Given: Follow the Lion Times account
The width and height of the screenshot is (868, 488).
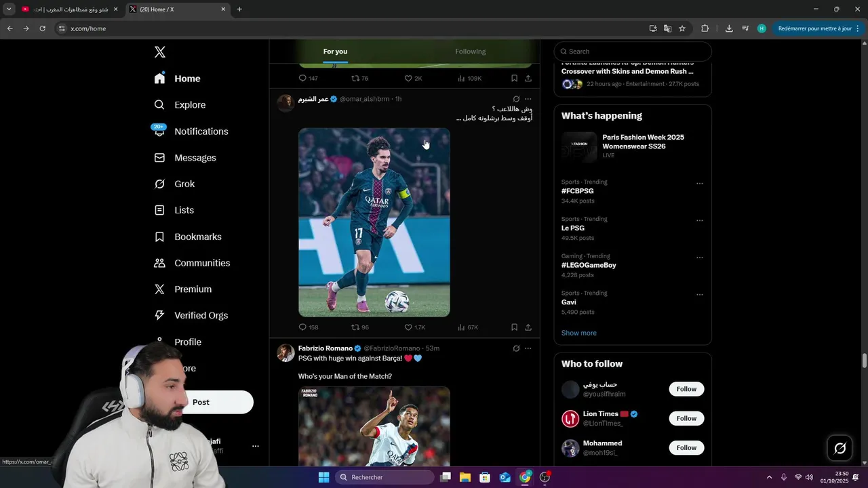Looking at the screenshot, I should point(686,418).
